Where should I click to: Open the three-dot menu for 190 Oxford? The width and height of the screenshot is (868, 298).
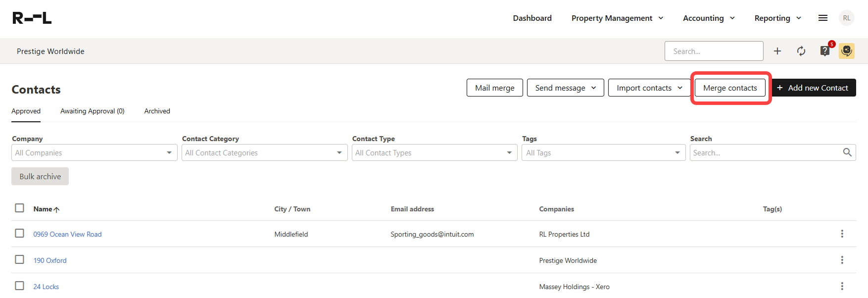coord(842,260)
